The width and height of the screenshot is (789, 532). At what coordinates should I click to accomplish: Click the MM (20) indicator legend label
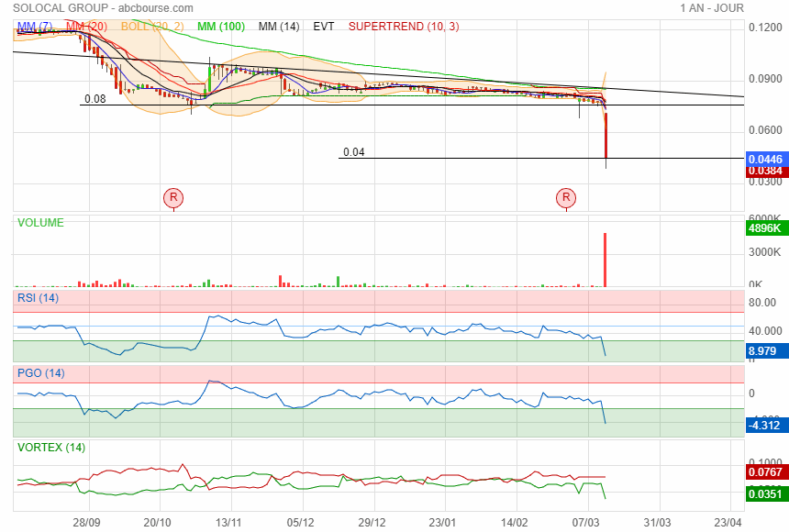(x=86, y=27)
